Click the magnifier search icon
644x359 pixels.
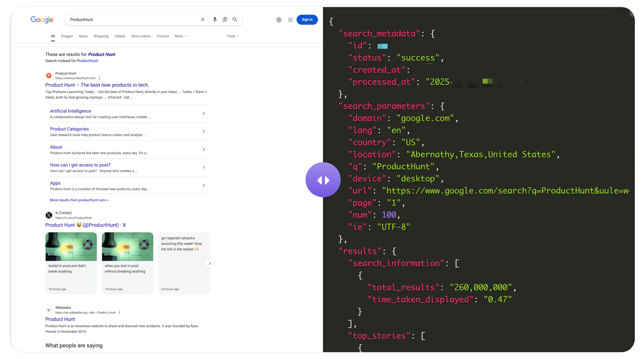pyautogui.click(x=235, y=19)
